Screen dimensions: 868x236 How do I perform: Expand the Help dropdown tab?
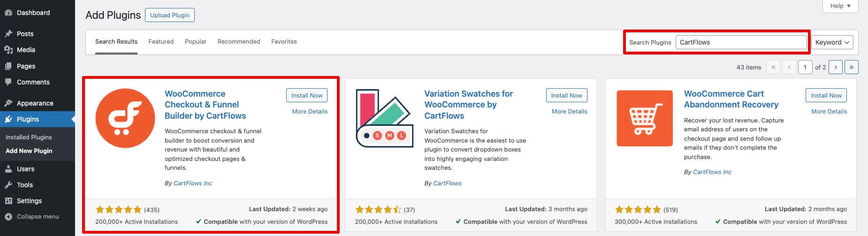click(x=840, y=6)
